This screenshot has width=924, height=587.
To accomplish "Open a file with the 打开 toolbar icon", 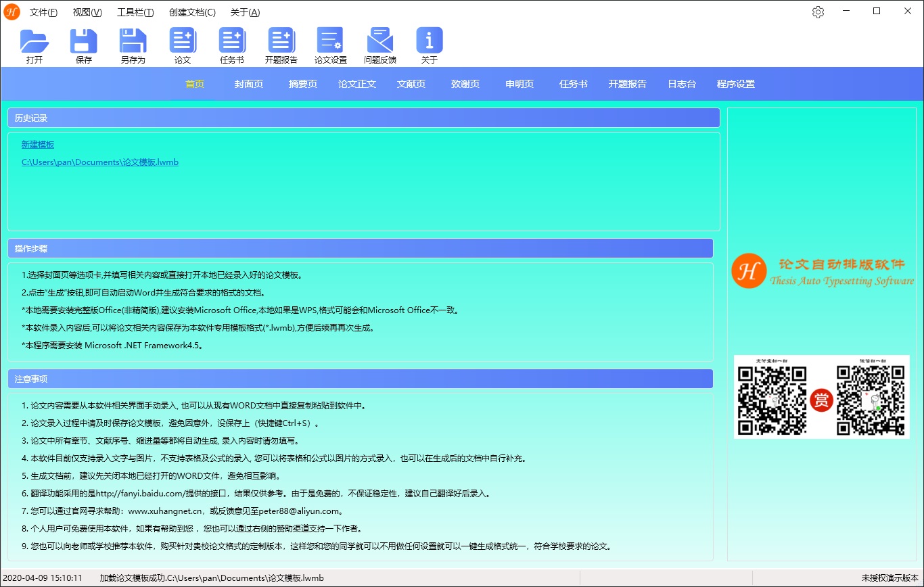I will (34, 45).
